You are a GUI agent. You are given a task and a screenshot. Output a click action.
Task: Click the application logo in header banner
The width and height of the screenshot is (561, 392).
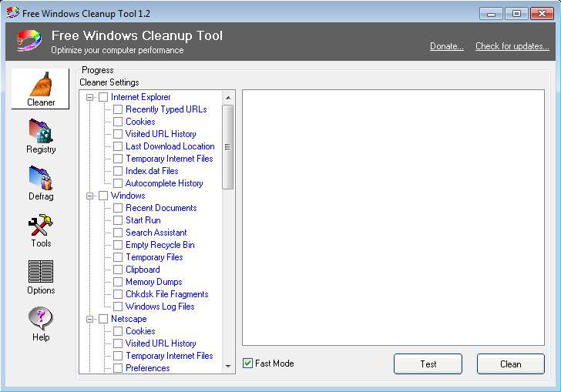pos(29,41)
